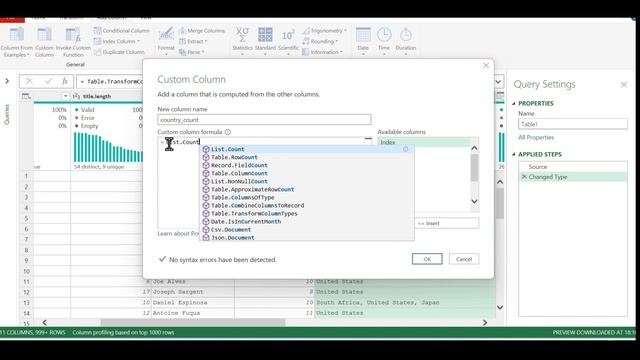Choose List.Count suggestion

307,149
